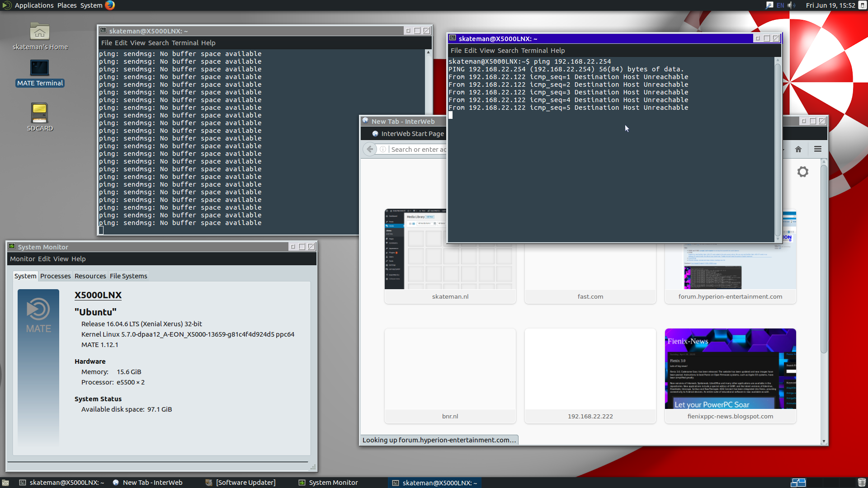Click the new tab customize gear icon
Viewport: 868px width, 488px height.
pos(802,172)
